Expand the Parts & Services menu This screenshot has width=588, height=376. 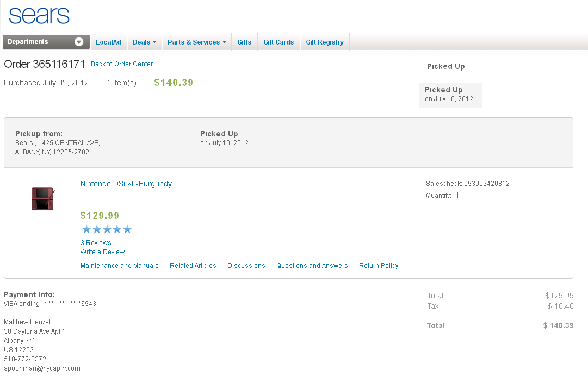point(197,42)
